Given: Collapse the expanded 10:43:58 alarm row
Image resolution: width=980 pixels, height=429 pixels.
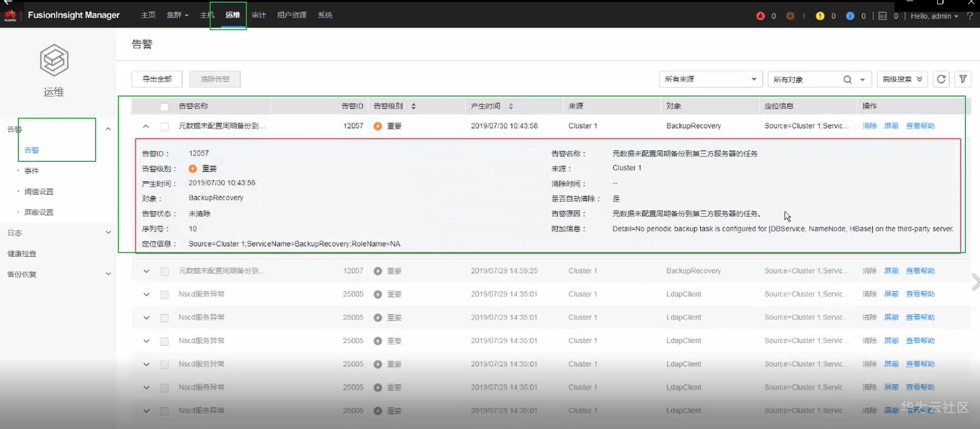Looking at the screenshot, I should click(x=146, y=126).
